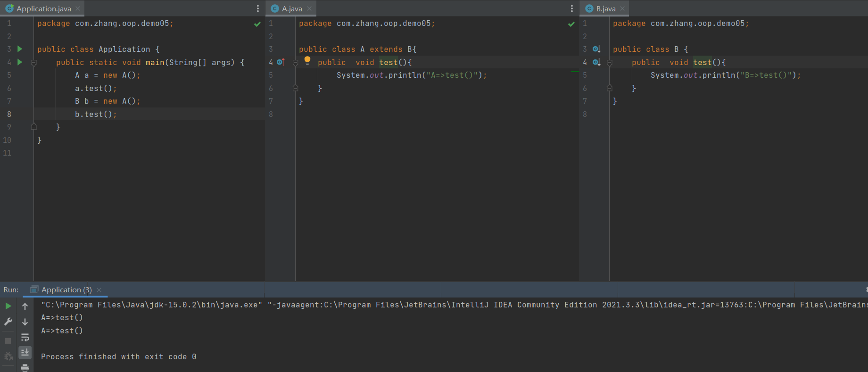Click 'Process finished with exit code 0' output
Image resolution: width=868 pixels, height=372 pixels.
(119, 357)
